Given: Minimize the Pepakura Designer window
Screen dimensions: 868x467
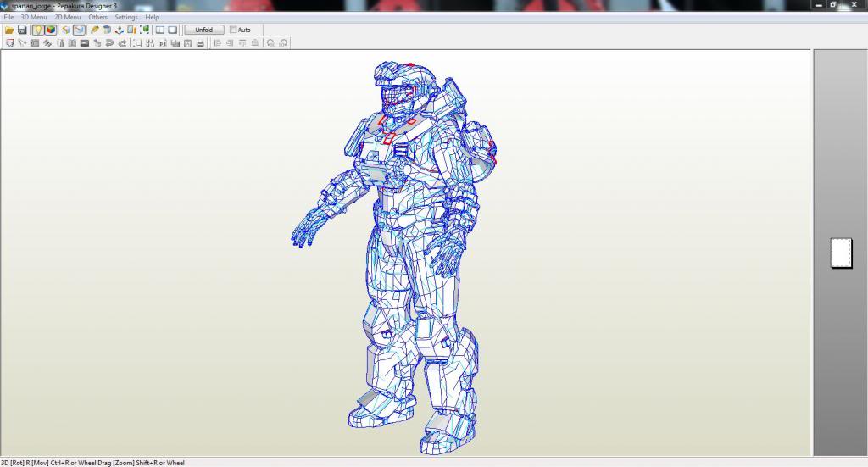Looking at the screenshot, I should 820,5.
